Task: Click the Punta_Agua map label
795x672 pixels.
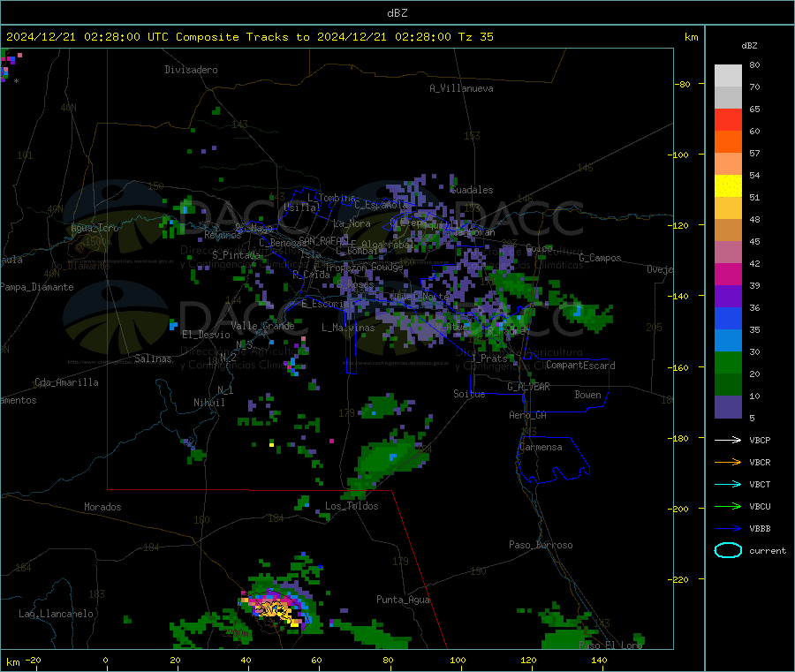Action: (x=403, y=600)
